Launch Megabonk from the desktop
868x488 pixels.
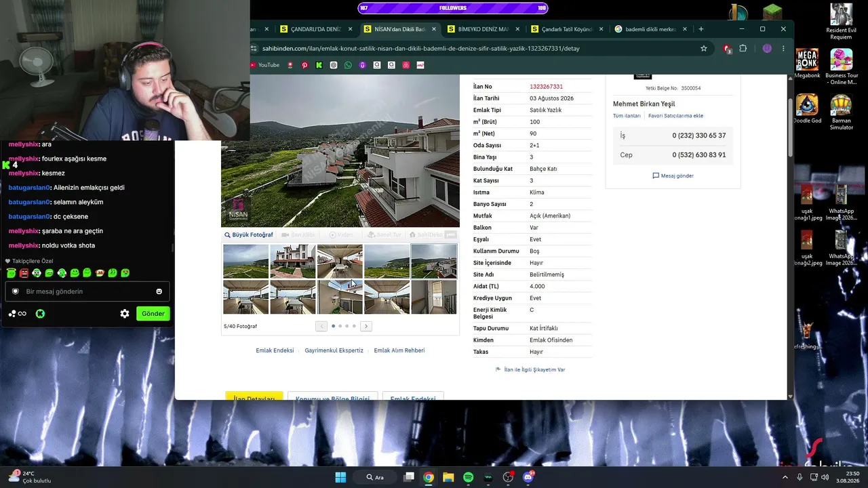807,64
